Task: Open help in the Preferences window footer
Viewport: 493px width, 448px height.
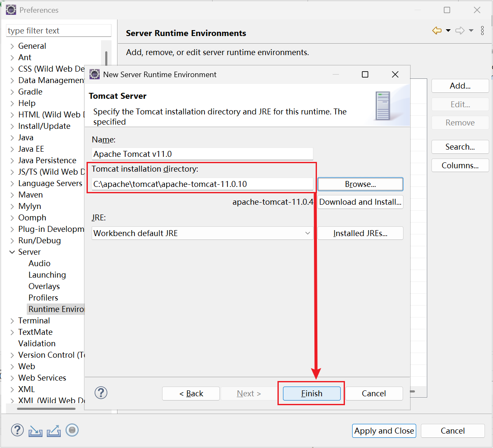Action: tap(17, 430)
